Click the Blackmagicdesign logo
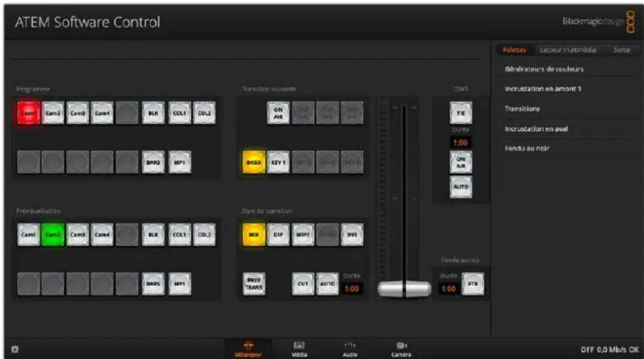 coord(599,22)
